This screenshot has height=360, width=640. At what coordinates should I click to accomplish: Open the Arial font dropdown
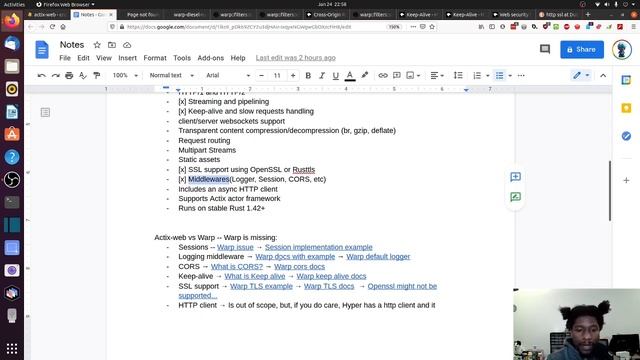[228, 76]
